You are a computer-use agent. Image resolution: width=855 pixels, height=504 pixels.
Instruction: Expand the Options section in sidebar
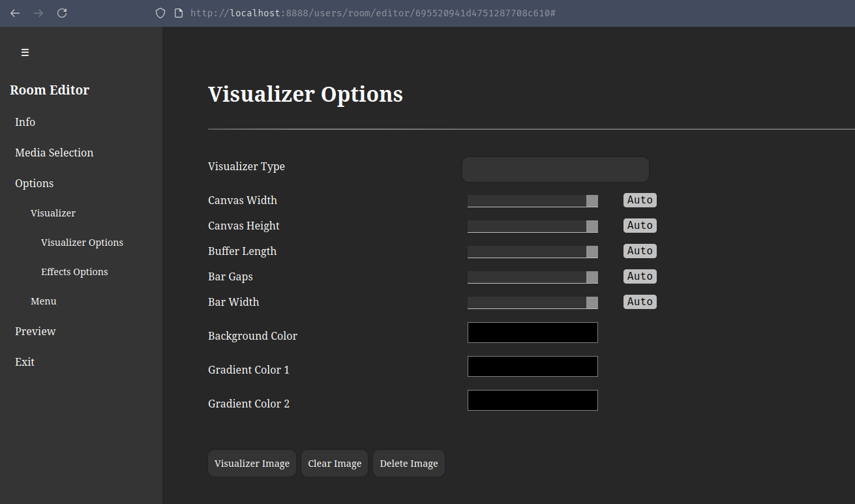pos(34,183)
